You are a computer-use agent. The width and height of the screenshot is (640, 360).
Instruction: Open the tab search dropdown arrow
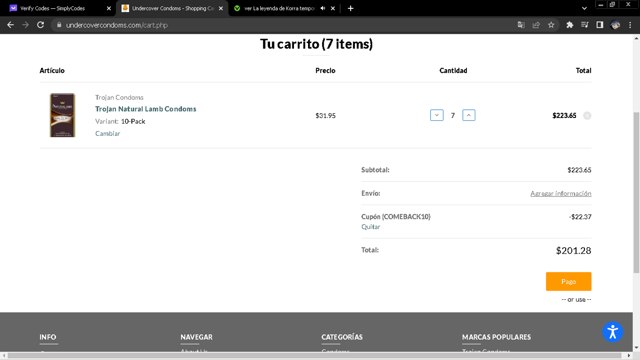(x=584, y=8)
